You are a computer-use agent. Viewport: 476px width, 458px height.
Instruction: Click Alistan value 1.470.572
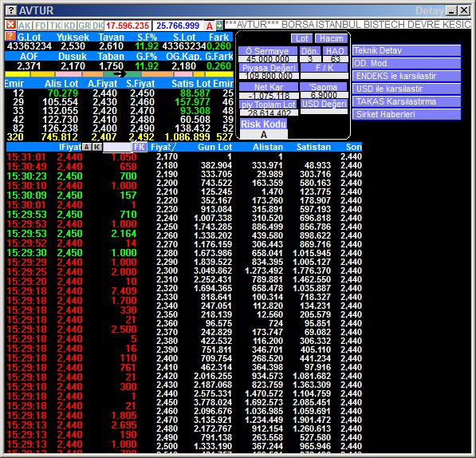click(x=264, y=393)
